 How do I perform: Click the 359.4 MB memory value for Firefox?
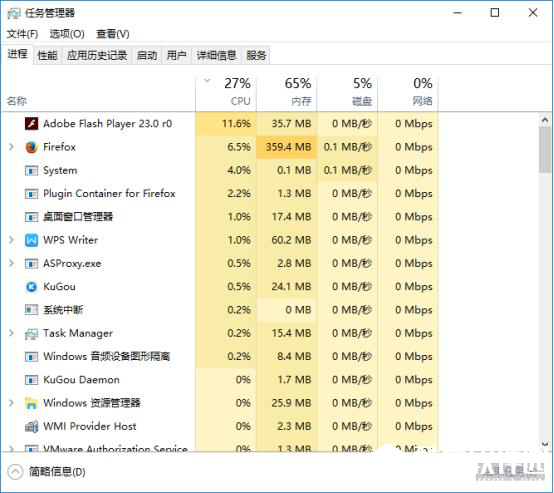tap(289, 147)
